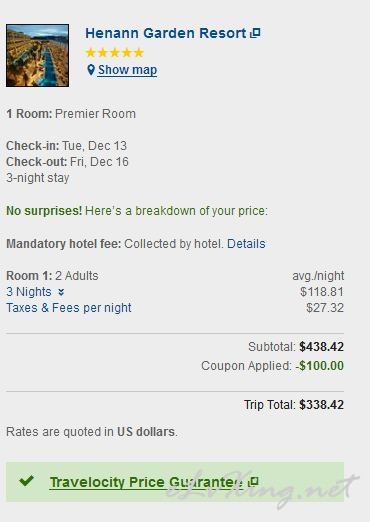Image resolution: width=370 pixels, height=522 pixels.
Task: Click the double chevron next to 3 Nights
Action: 61,292
